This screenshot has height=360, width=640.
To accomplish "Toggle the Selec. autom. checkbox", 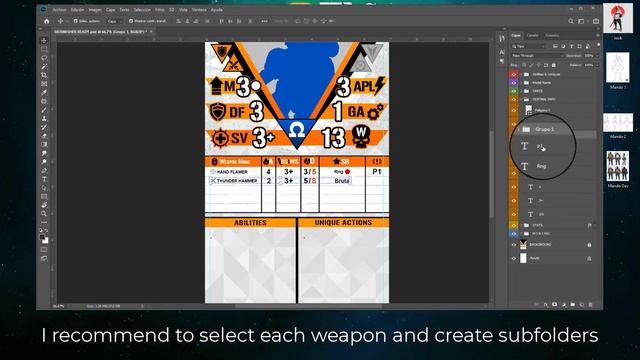I will tap(76, 21).
